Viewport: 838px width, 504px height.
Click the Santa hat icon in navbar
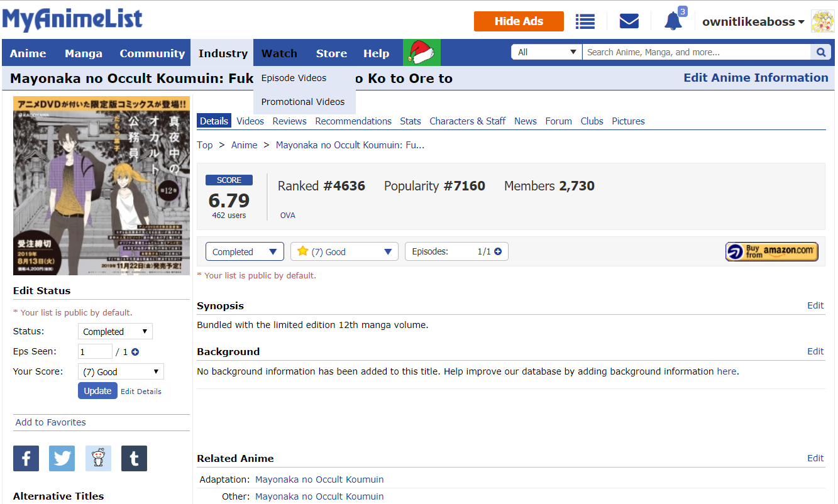coord(422,53)
